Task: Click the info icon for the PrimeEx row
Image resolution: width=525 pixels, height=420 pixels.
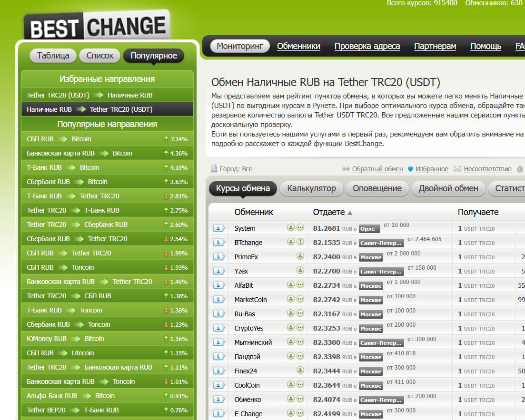Action: tap(218, 257)
